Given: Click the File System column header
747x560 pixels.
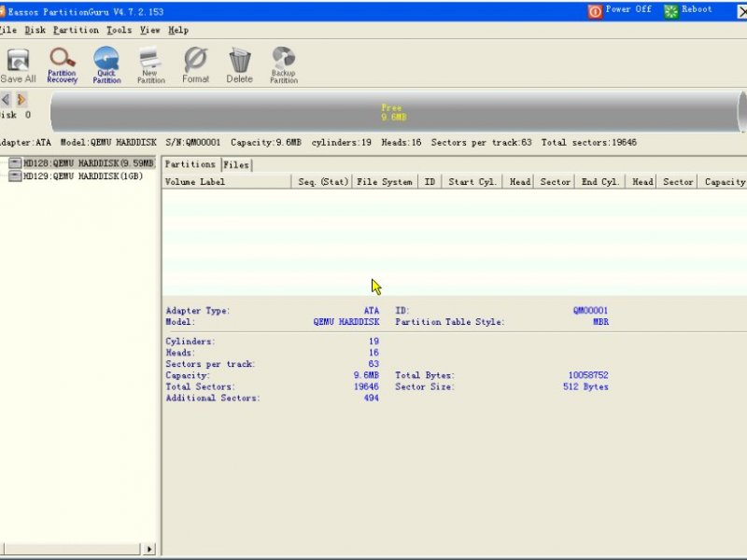Looking at the screenshot, I should [385, 182].
